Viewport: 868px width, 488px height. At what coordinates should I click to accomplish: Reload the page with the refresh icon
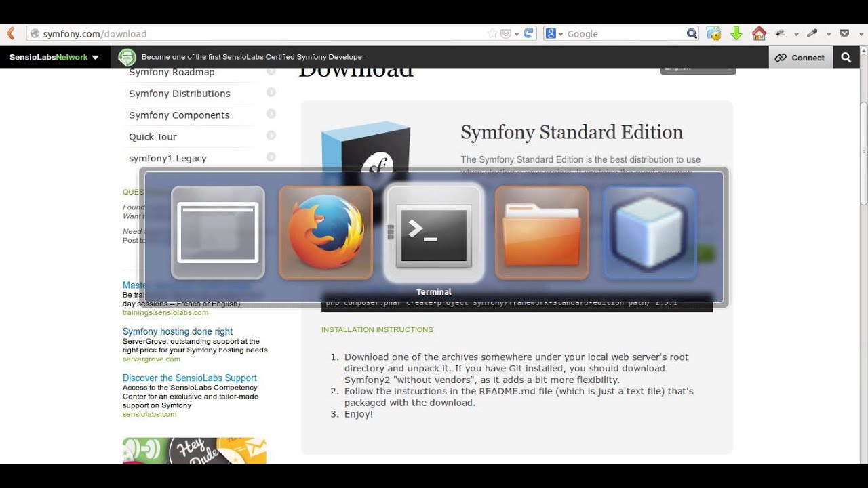tap(529, 33)
